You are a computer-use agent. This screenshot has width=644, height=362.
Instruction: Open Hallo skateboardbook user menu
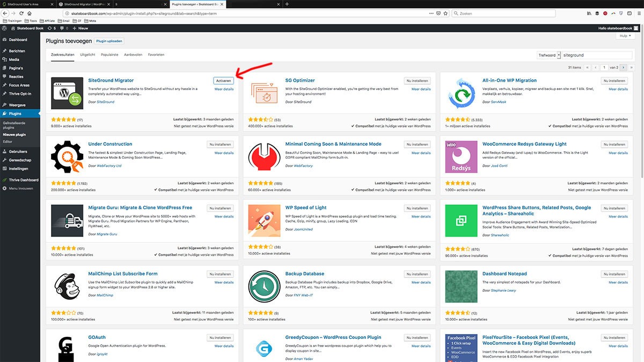(619, 28)
